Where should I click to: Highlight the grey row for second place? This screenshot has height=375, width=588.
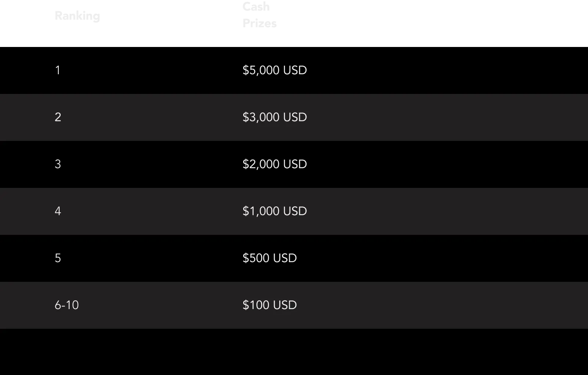(417, 117)
